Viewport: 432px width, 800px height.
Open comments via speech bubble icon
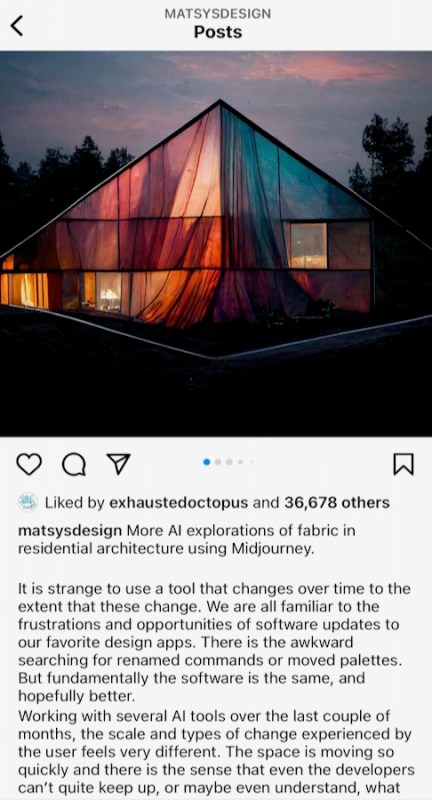point(74,464)
